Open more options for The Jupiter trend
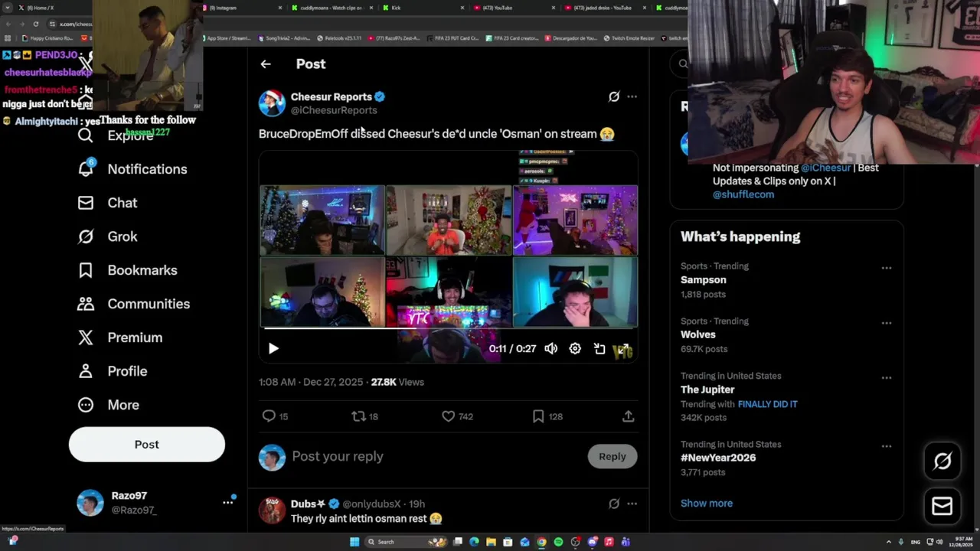 [887, 377]
